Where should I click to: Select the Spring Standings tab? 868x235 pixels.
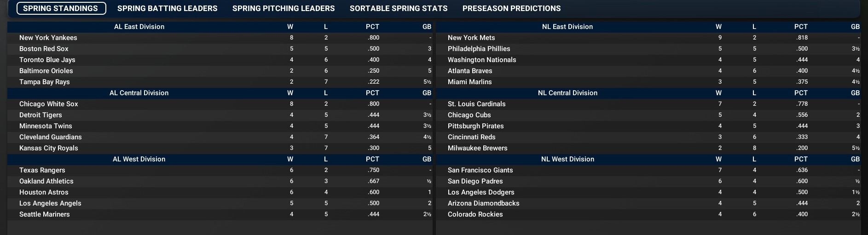coord(61,8)
